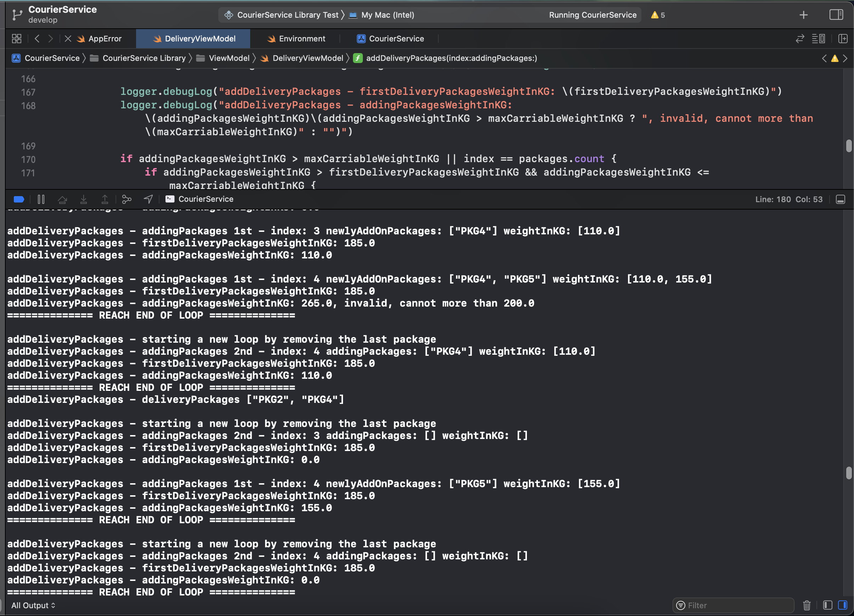This screenshot has width=854, height=616.
Task: Enable Code Review mode with the arrows icon
Action: tap(800, 38)
